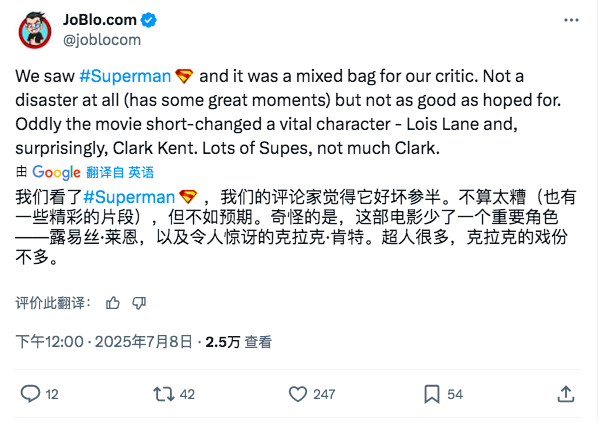Open the share upload icon

(566, 394)
